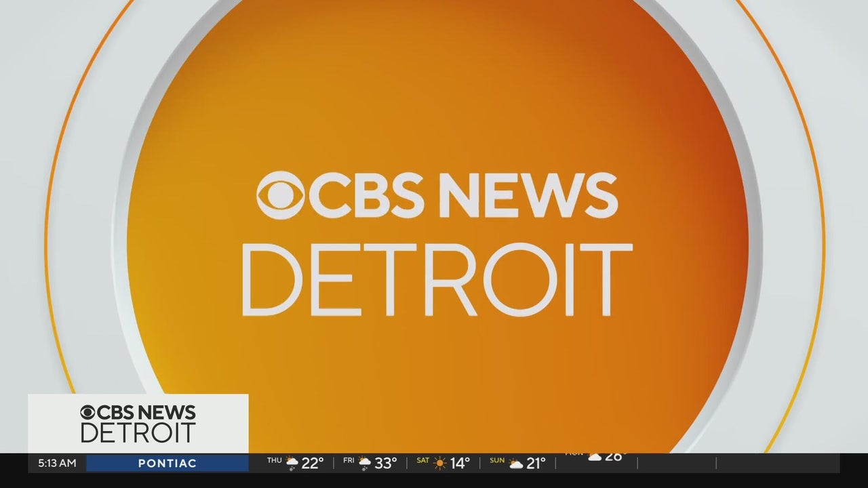
Task: Click Thursday's 22° temperature
Action: tap(313, 464)
